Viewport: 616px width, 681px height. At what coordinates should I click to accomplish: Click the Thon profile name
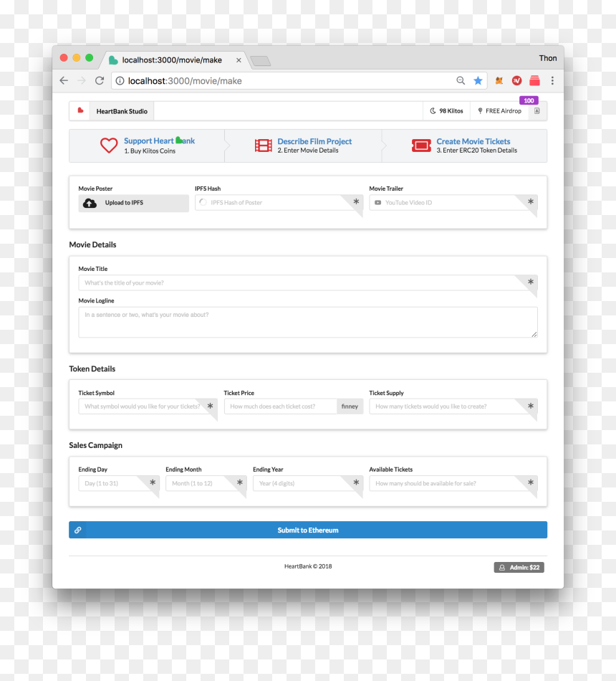[x=548, y=58]
